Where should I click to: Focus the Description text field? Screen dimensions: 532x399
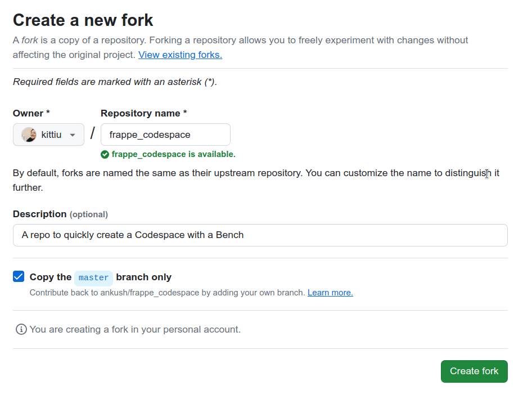[x=260, y=235]
